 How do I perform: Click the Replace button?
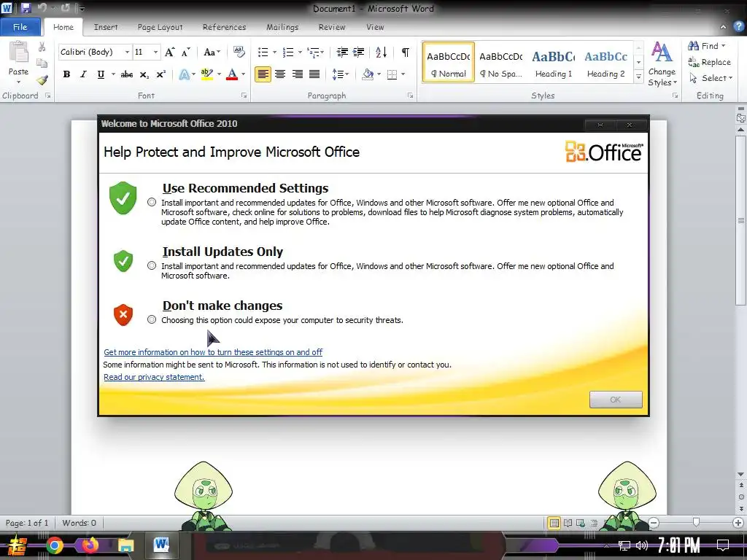pyautogui.click(x=709, y=62)
